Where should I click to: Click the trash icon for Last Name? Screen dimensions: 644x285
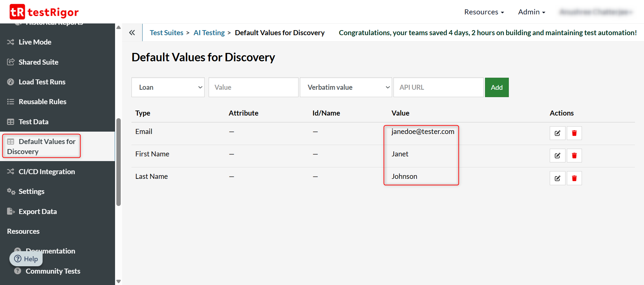(574, 178)
